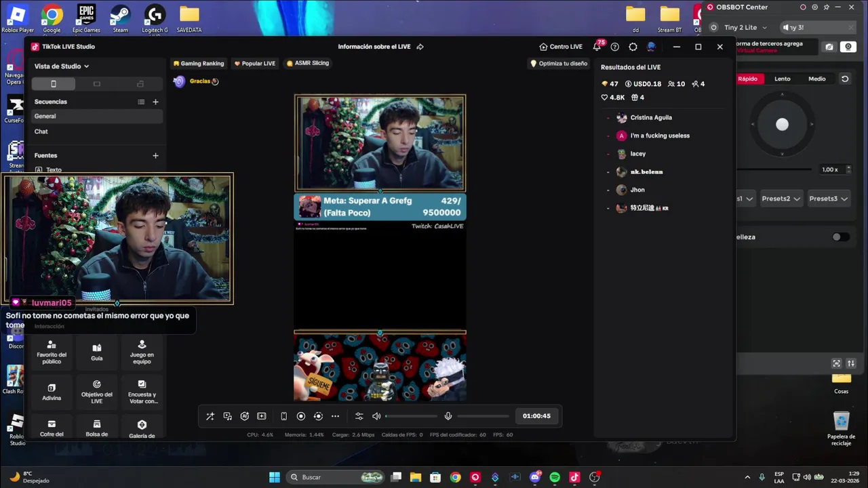The width and height of the screenshot is (868, 488).
Task: Select Rápido speed tab in OBSBOT
Action: pos(748,79)
